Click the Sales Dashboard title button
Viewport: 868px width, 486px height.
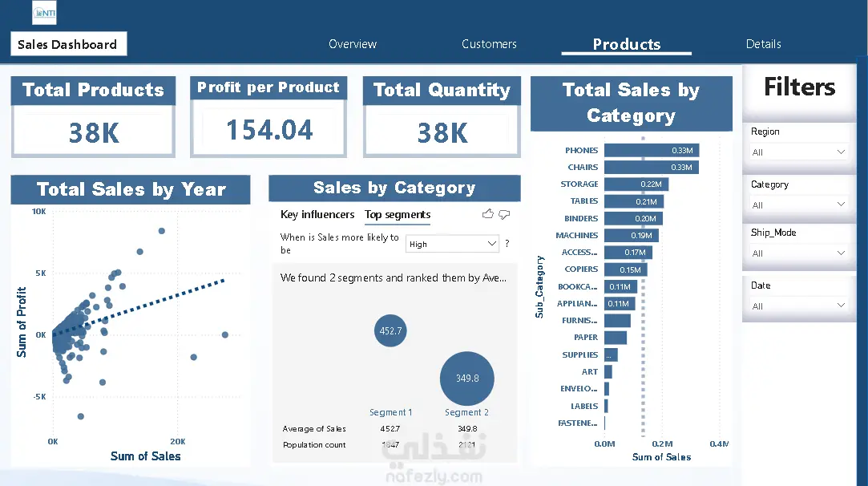tap(69, 44)
